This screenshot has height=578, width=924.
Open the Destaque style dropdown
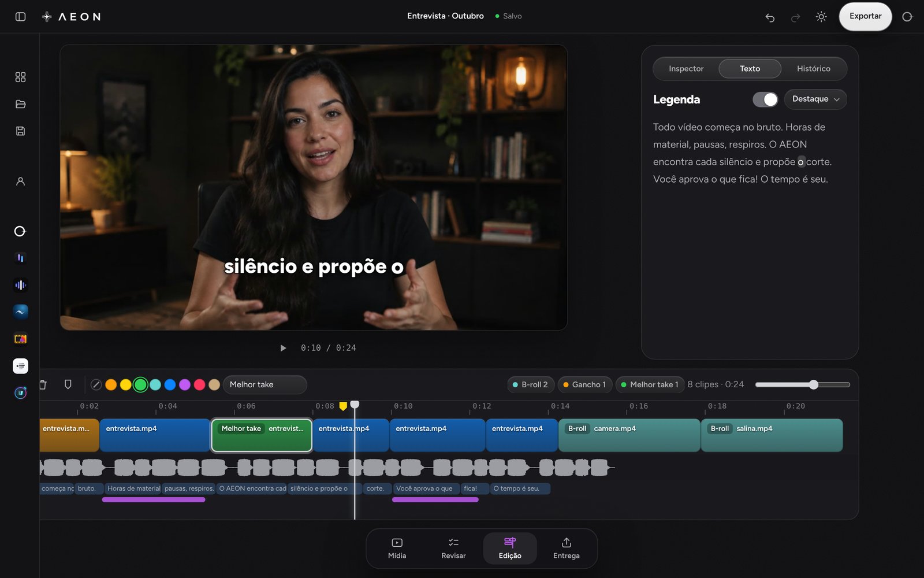pos(815,99)
